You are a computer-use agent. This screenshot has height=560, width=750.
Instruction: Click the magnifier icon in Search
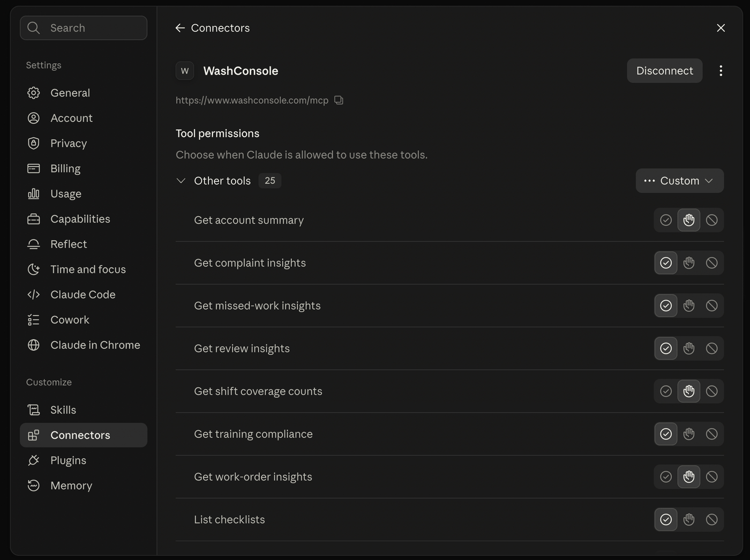(x=33, y=28)
